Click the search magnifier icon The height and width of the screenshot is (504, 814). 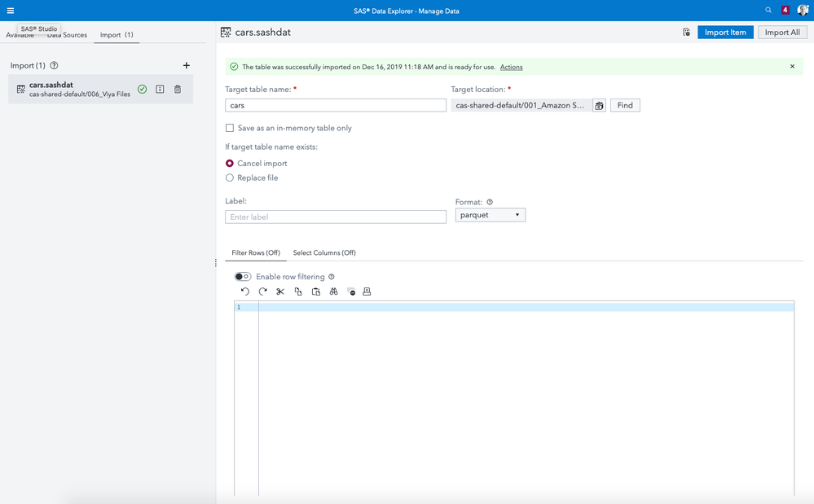coord(768,11)
